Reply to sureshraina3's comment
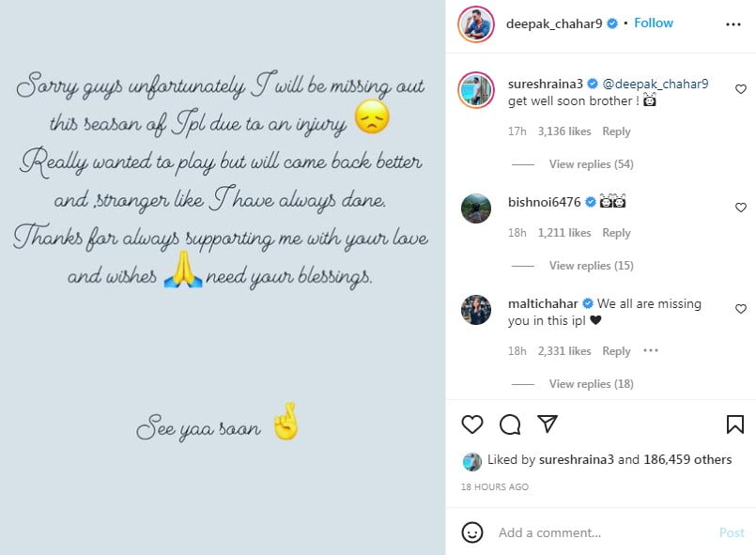 616,131
